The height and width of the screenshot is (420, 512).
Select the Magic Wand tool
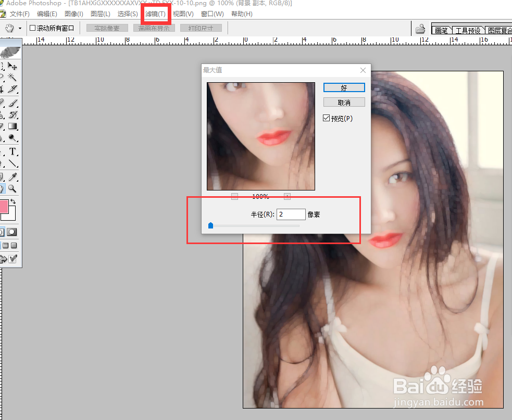pyautogui.click(x=12, y=78)
